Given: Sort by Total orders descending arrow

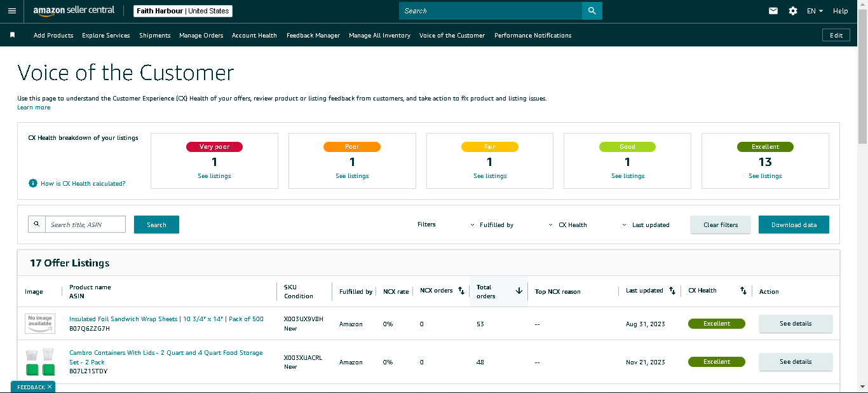Looking at the screenshot, I should click(x=519, y=291).
